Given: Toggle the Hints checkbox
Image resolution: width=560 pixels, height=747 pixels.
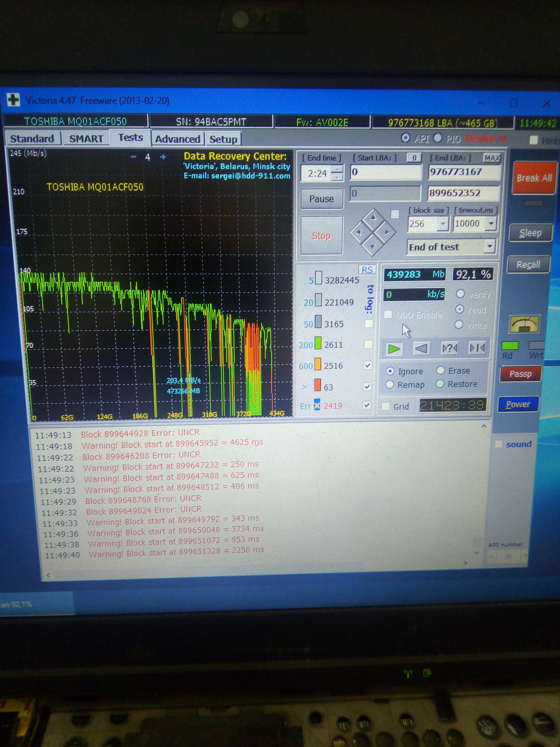Looking at the screenshot, I should click(x=534, y=140).
